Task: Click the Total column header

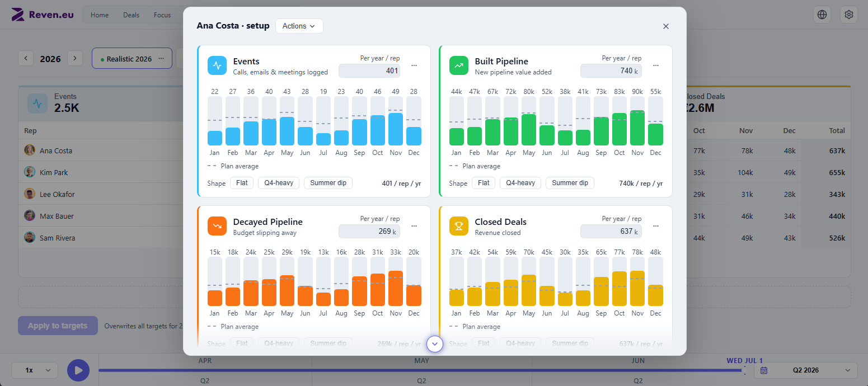Action: (837, 130)
